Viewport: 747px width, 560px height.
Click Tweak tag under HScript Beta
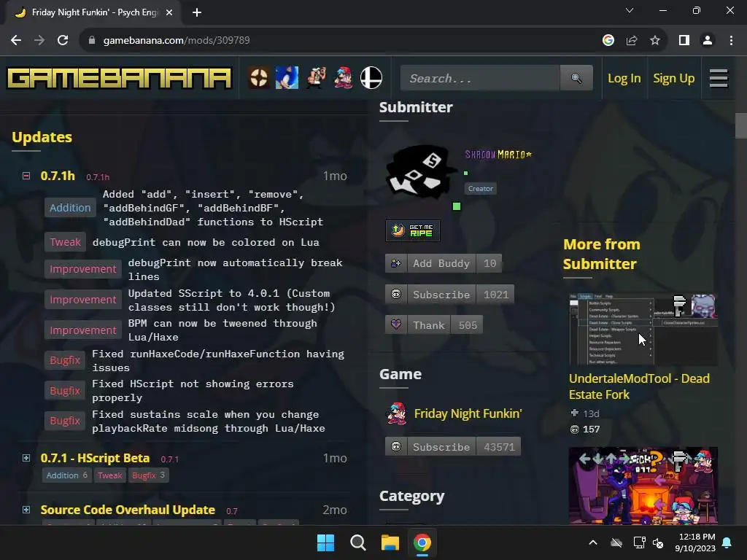pyautogui.click(x=110, y=475)
